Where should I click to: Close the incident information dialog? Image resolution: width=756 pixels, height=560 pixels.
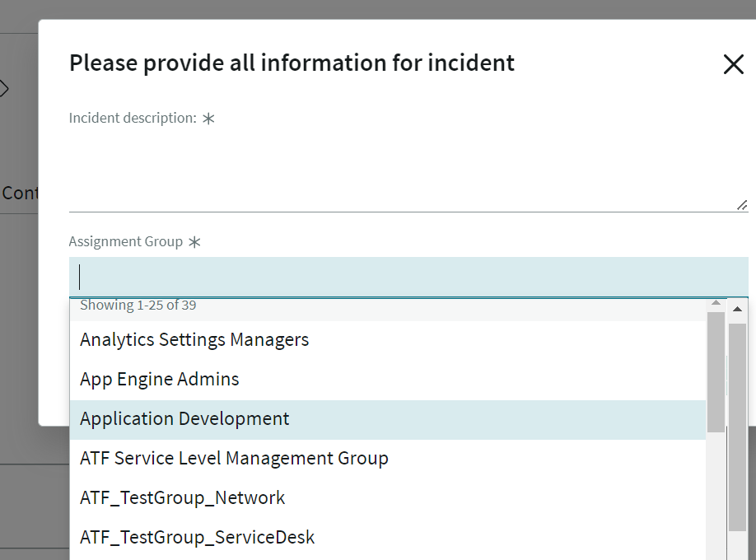(x=733, y=63)
